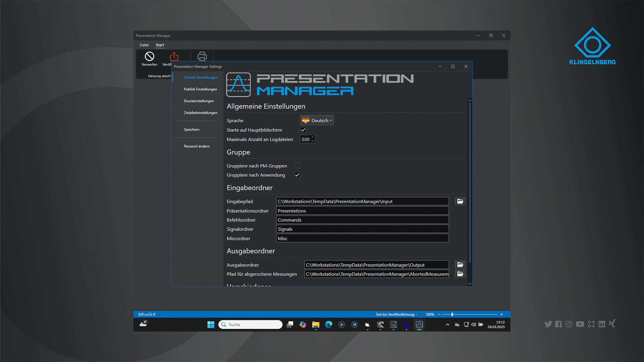This screenshot has width=644, height=362.
Task: Click the cloud sync tray icon
Action: point(457,324)
